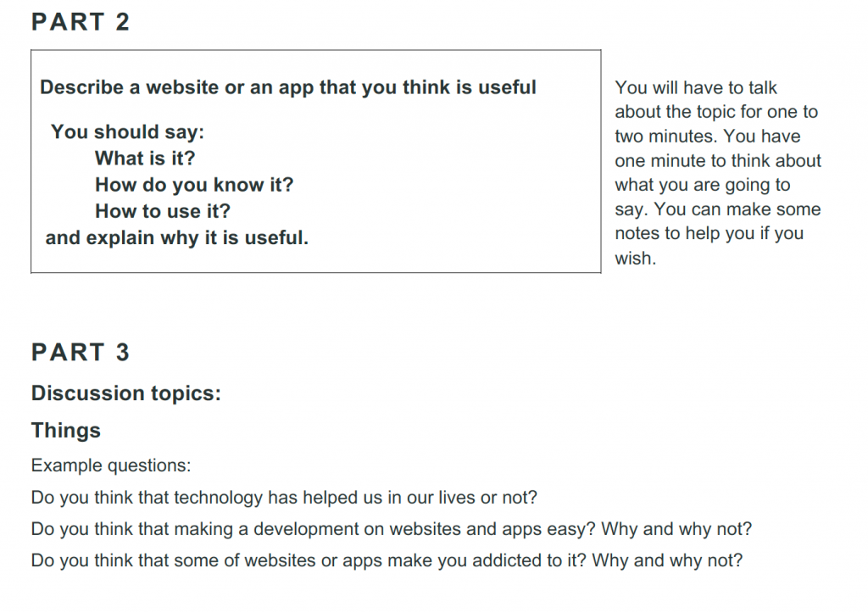Click 'You will have to talk' instruction text
The height and width of the screenshot is (613, 868).
(x=696, y=87)
